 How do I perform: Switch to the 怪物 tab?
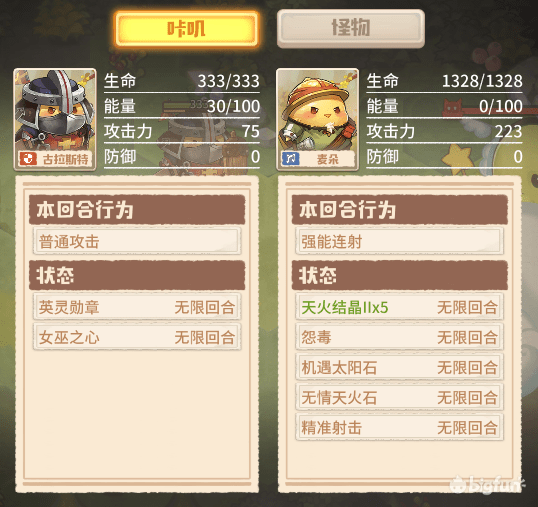tap(351, 28)
